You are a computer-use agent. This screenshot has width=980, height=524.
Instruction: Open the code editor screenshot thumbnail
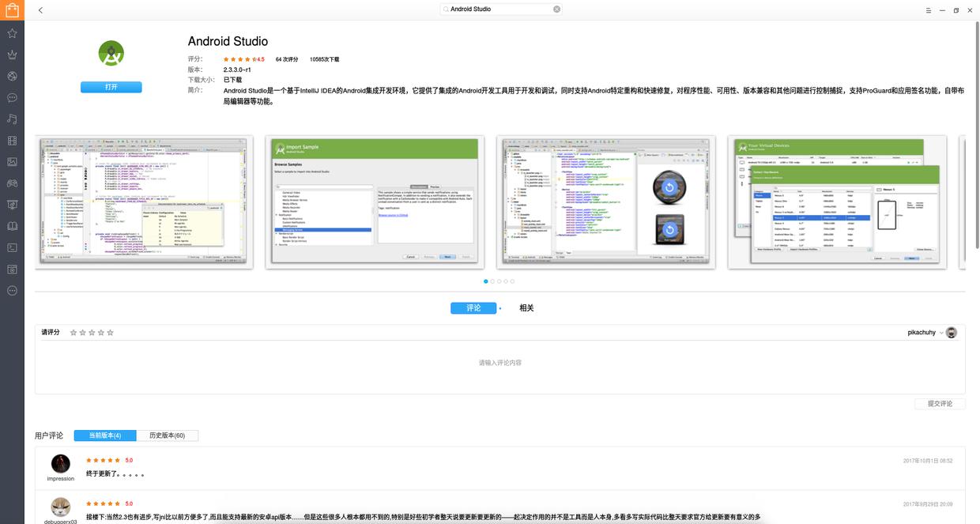pyautogui.click(x=144, y=202)
